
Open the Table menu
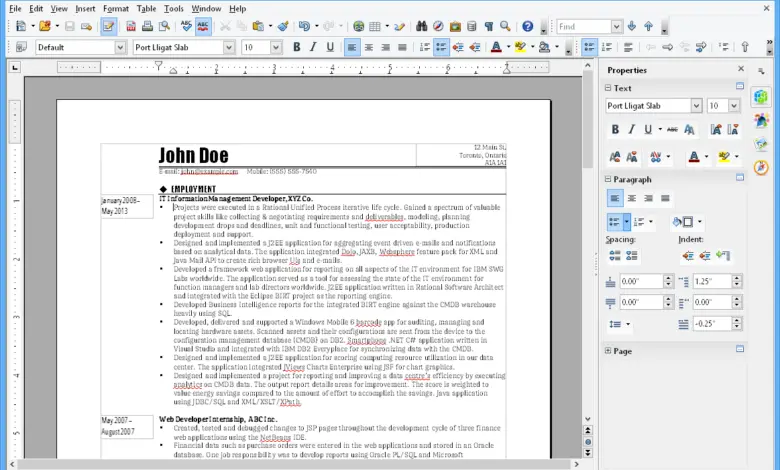coord(146,8)
